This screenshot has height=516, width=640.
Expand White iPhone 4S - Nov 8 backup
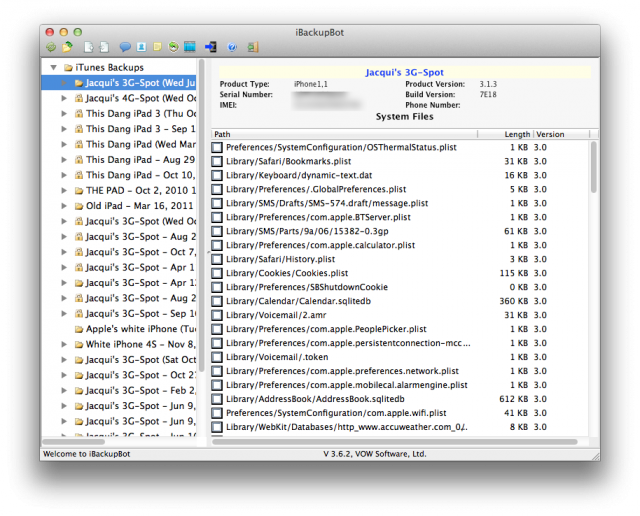[64, 345]
